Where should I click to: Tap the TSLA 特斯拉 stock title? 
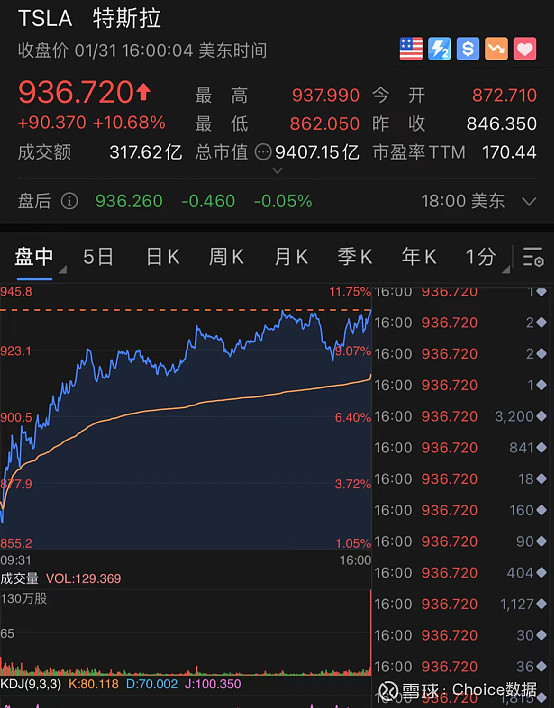(x=89, y=19)
